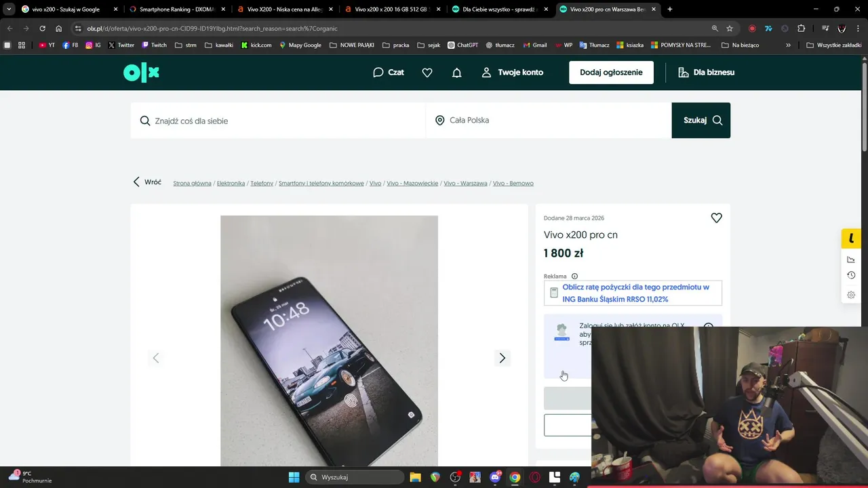Reload the page
Image resolution: width=868 pixels, height=488 pixels.
pos(42,28)
